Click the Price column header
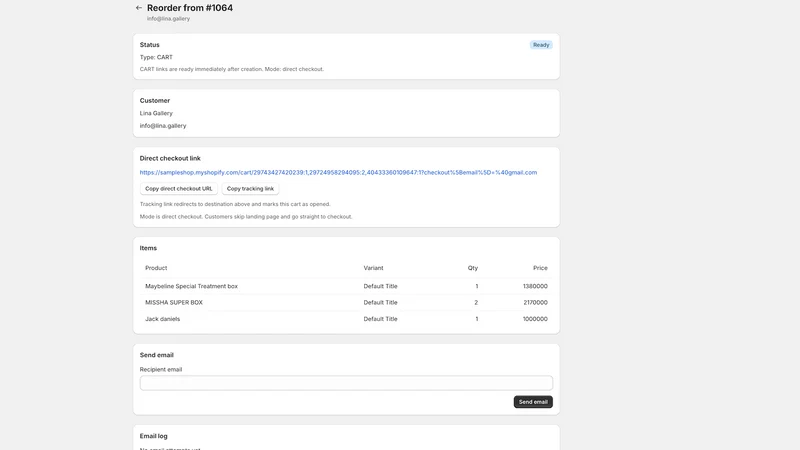This screenshot has width=800, height=450. (x=540, y=268)
